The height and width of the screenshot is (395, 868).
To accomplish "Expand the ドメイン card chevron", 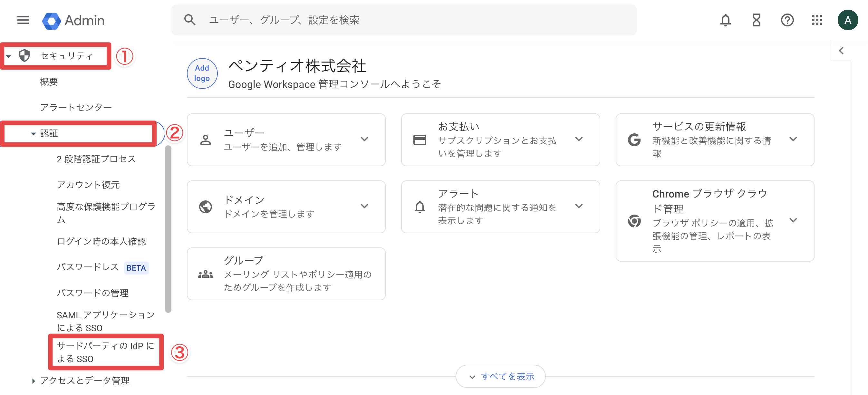I will click(364, 206).
